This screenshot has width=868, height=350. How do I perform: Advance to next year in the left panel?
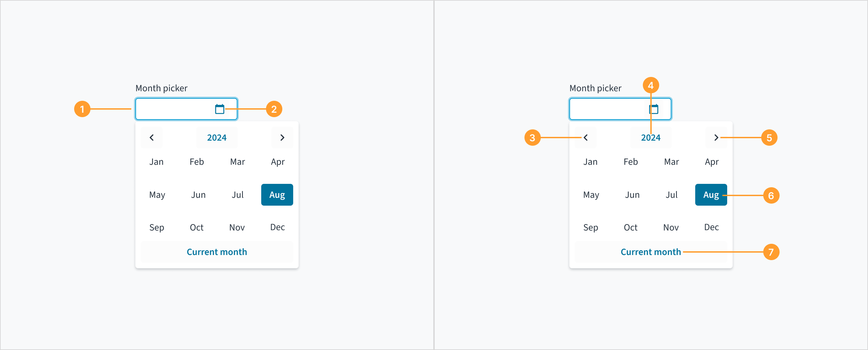[282, 137]
